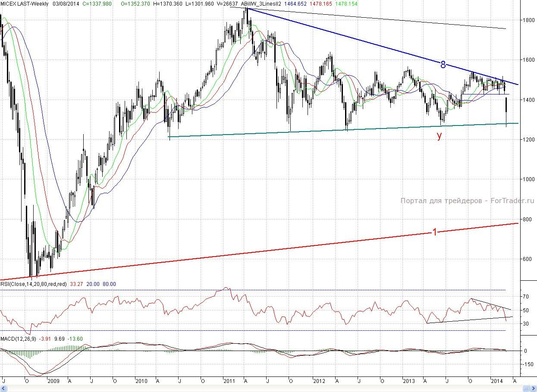Click the 2014 label on time axis
The height and width of the screenshot is (392, 537).
point(497,381)
